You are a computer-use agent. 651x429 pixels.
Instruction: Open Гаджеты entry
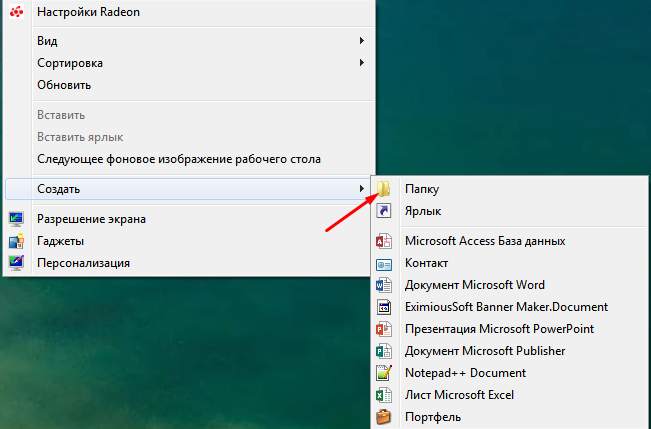189,241
